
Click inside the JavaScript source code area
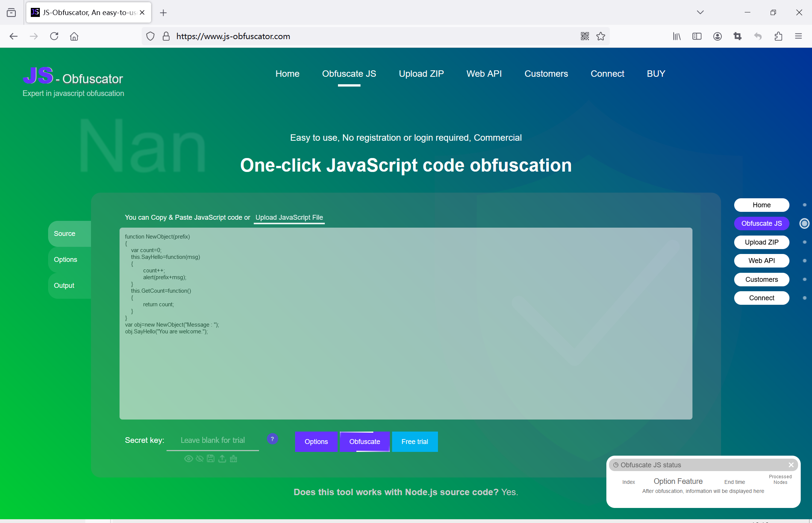click(406, 324)
